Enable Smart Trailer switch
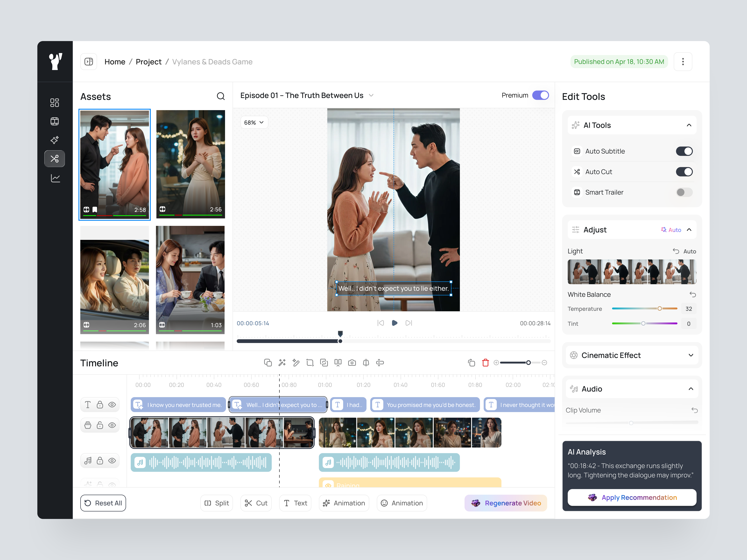The height and width of the screenshot is (560, 747). point(684,192)
